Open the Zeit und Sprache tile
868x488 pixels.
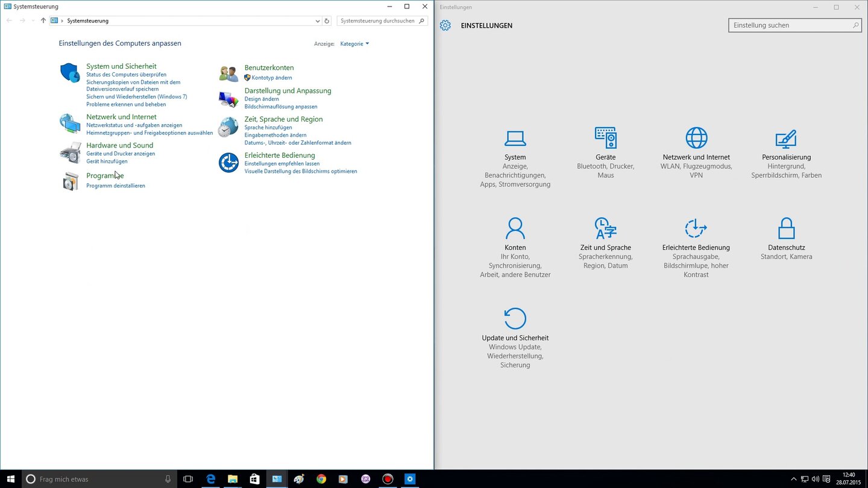[606, 243]
